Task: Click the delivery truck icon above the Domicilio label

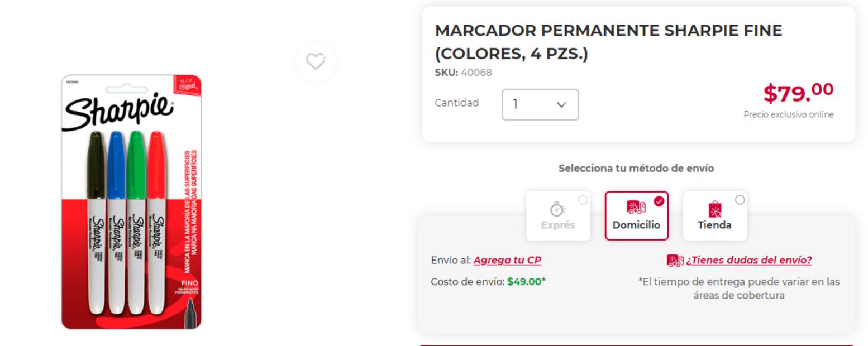Action: (636, 208)
